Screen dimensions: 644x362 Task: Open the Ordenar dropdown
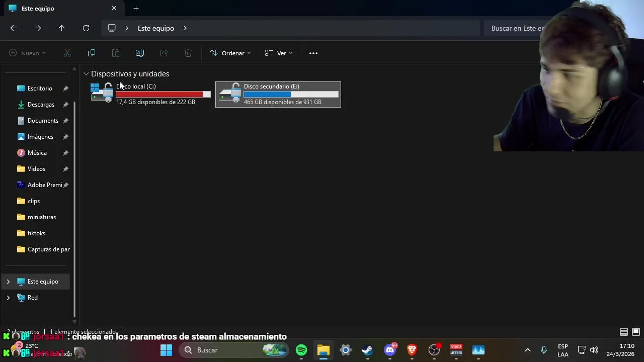coord(230,53)
